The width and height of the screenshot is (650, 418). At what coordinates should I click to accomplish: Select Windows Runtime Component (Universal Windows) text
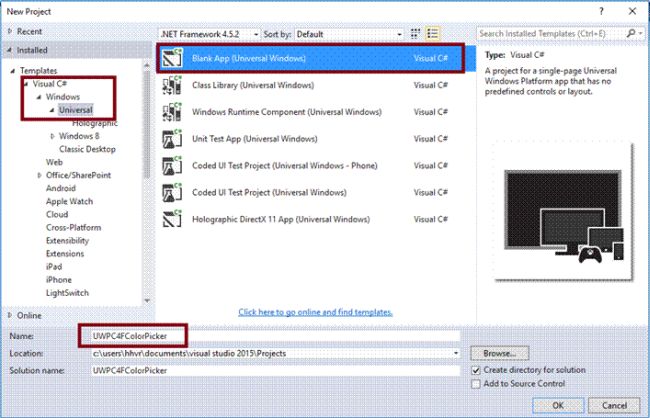pyautogui.click(x=287, y=112)
